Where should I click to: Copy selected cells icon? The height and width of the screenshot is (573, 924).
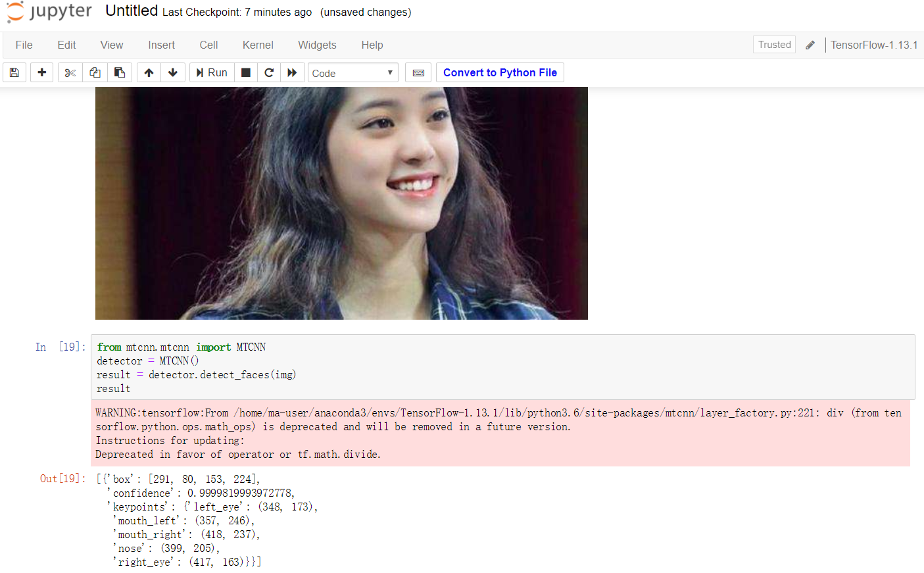pyautogui.click(x=95, y=72)
